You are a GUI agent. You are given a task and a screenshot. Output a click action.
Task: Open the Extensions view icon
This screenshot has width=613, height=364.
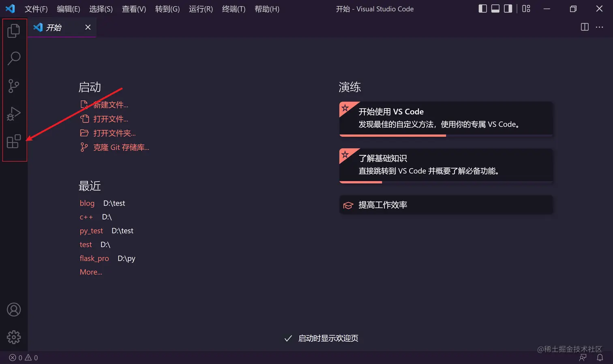point(14,141)
